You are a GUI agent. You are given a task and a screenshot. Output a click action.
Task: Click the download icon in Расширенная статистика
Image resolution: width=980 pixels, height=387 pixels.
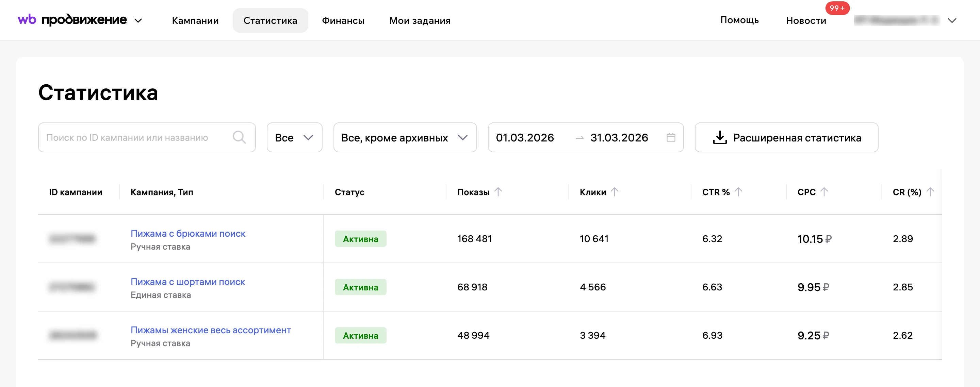719,138
